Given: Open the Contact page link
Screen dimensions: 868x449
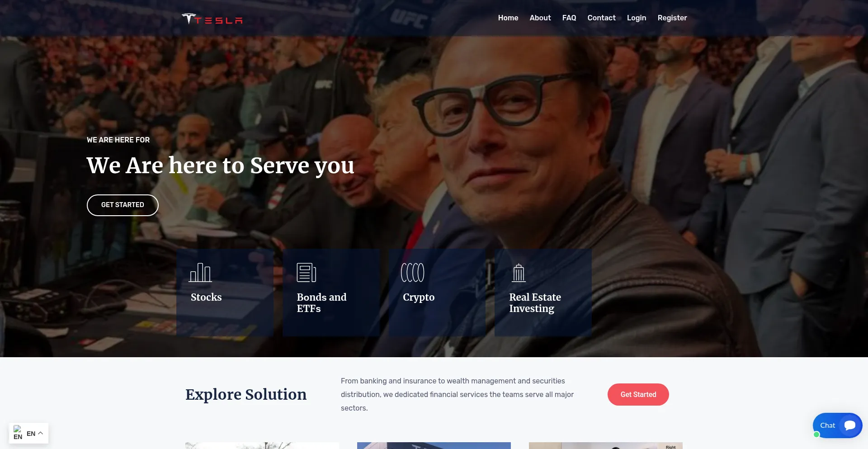Looking at the screenshot, I should pyautogui.click(x=601, y=18).
